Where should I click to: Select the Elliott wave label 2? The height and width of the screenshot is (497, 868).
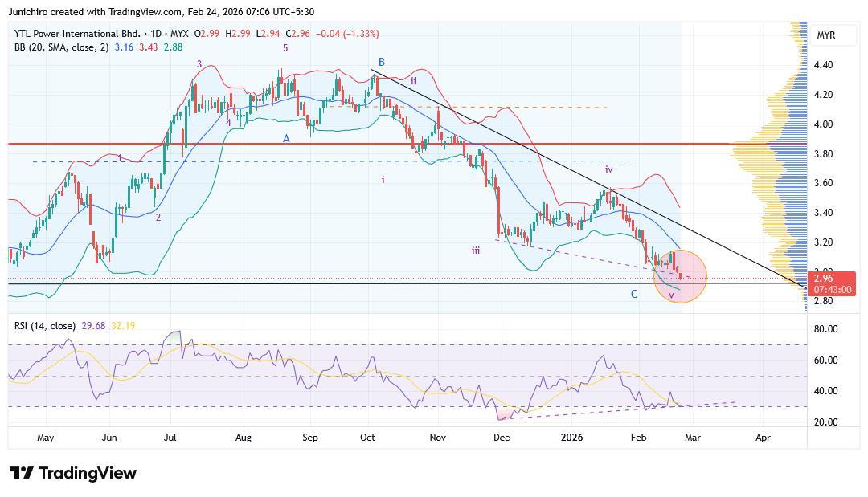point(158,218)
